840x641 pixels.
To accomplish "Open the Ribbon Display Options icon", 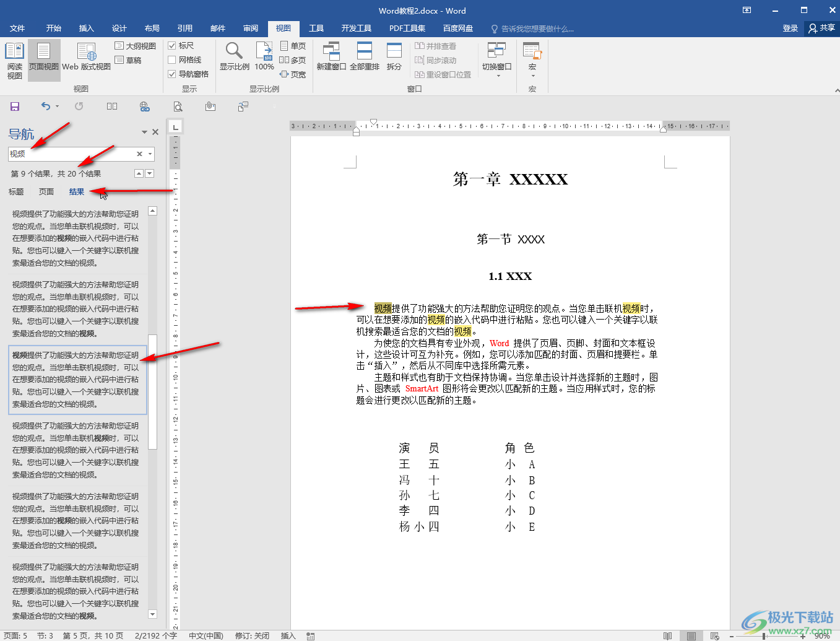I will pyautogui.click(x=747, y=10).
